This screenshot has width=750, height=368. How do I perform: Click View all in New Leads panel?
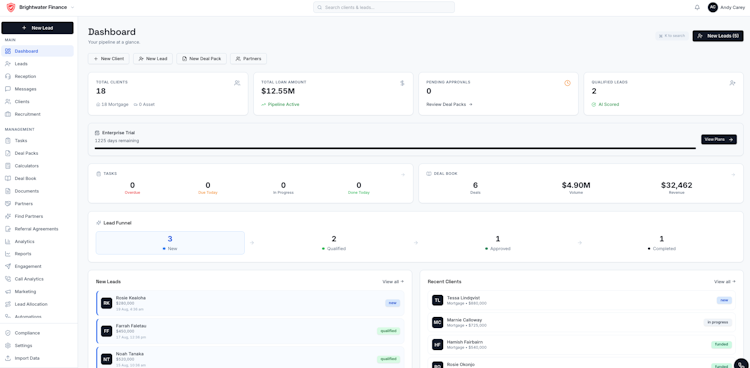(393, 282)
